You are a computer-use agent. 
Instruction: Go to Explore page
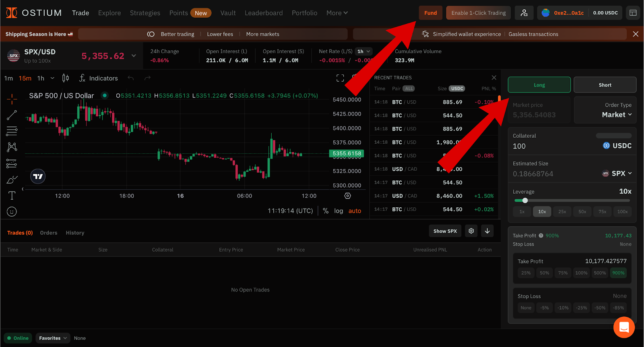click(109, 13)
